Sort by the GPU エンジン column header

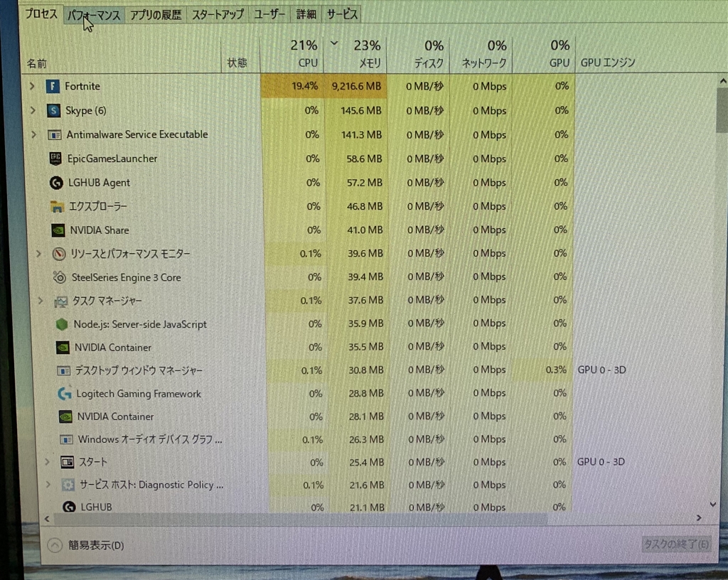(x=608, y=63)
